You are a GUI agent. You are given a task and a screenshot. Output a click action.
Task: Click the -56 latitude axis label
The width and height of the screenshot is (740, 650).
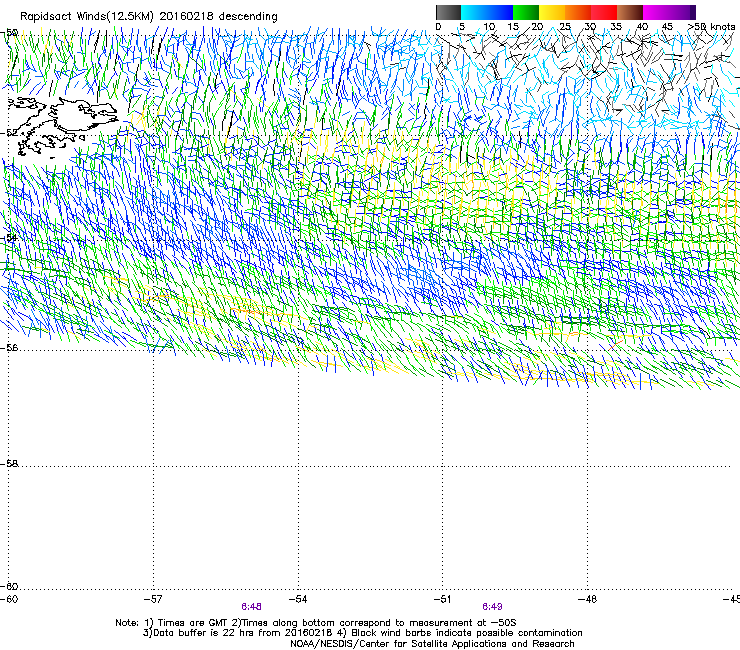pyautogui.click(x=9, y=347)
